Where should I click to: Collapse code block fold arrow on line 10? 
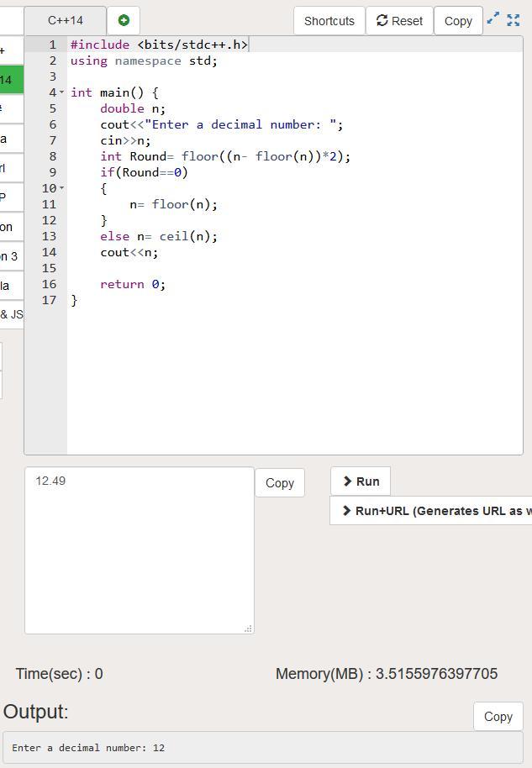click(61, 188)
